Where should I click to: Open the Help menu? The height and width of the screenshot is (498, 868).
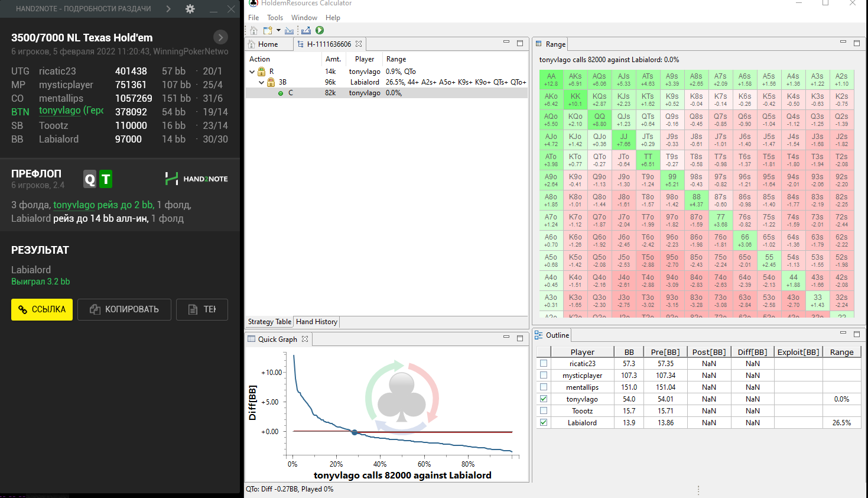tap(333, 18)
